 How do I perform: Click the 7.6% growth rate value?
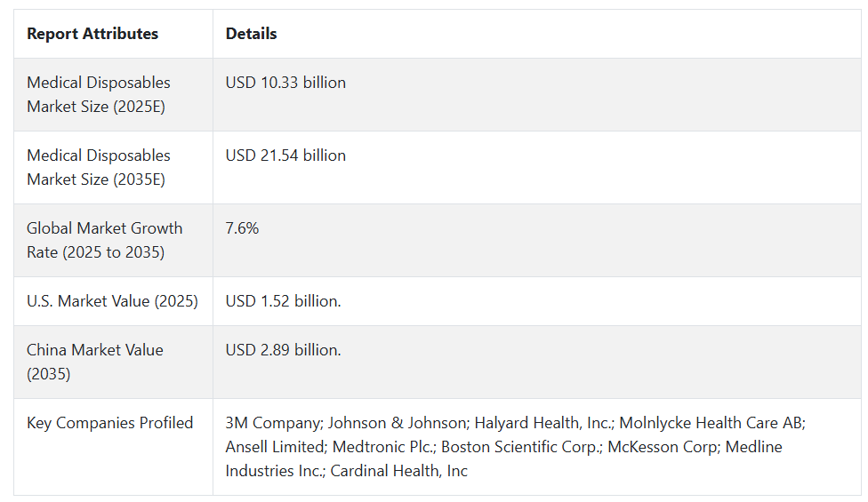[242, 228]
